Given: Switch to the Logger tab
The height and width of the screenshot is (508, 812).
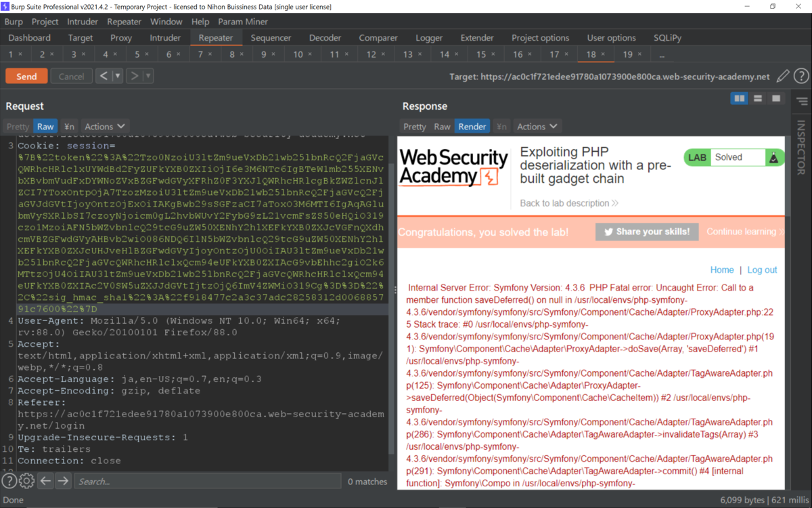Looking at the screenshot, I should [429, 38].
